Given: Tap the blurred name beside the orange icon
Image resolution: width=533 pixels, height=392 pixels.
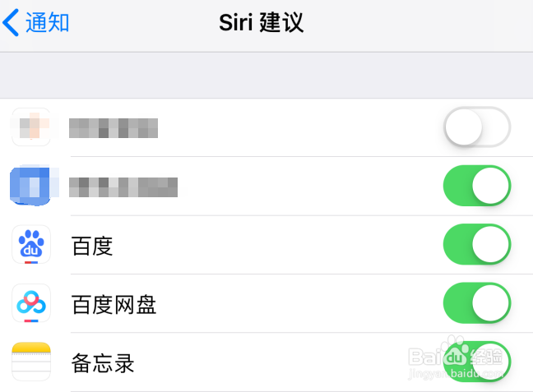Looking at the screenshot, I should 114,127.
